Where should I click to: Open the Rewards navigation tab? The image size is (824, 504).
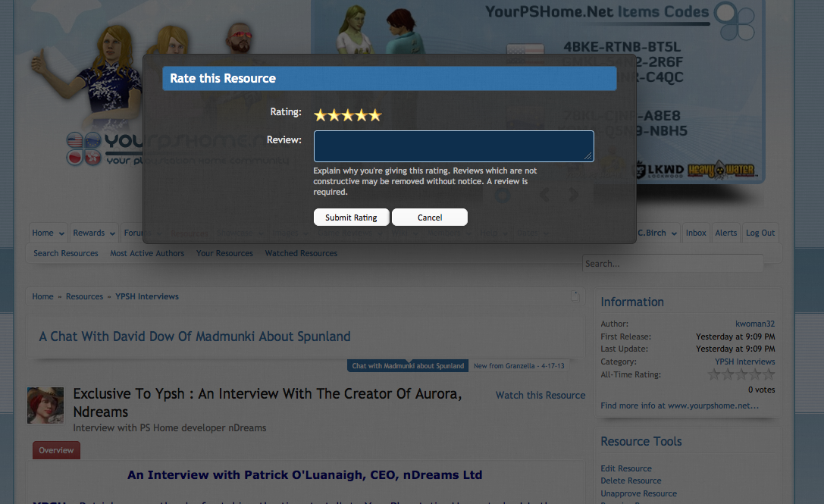(x=89, y=233)
